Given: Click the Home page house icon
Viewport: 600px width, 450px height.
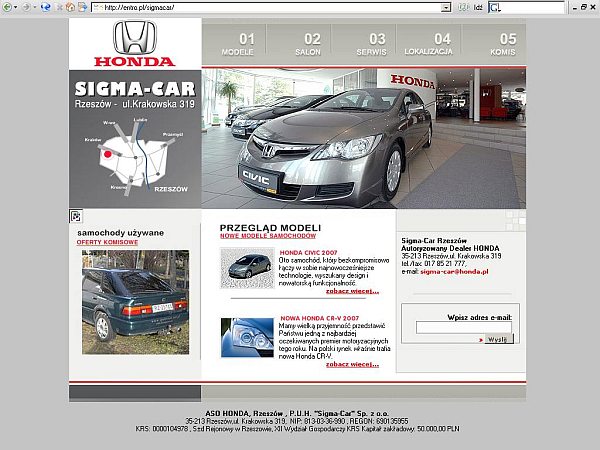Looking at the screenshot, I should pos(70,7).
